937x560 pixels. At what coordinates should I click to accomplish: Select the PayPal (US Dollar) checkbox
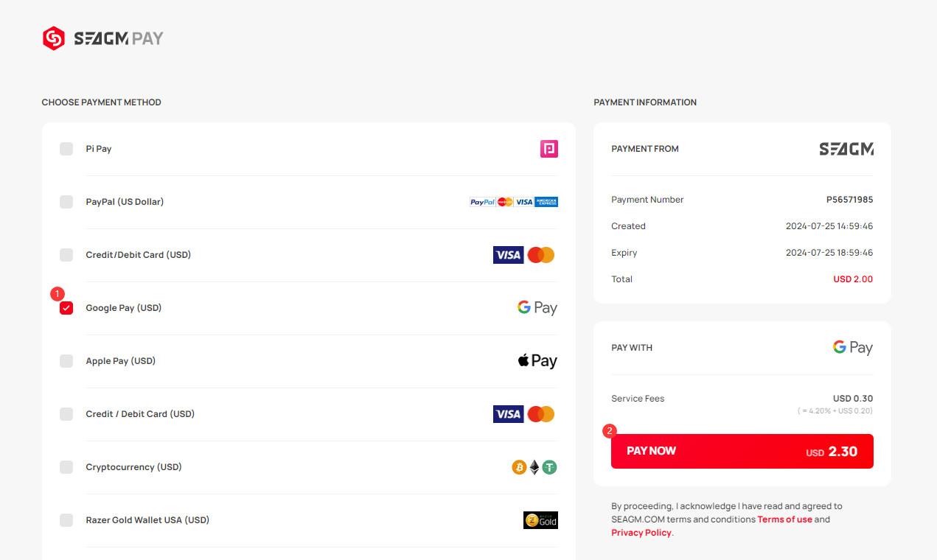coord(66,202)
